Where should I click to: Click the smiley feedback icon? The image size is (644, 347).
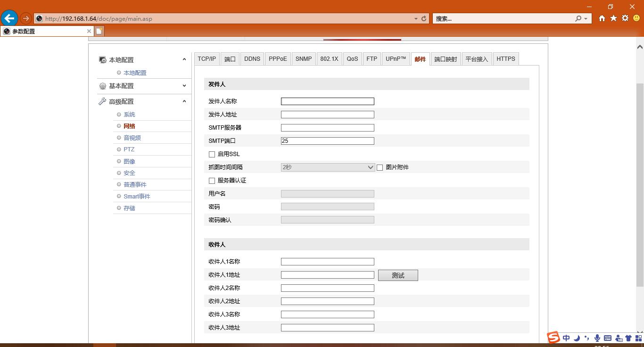636,18
